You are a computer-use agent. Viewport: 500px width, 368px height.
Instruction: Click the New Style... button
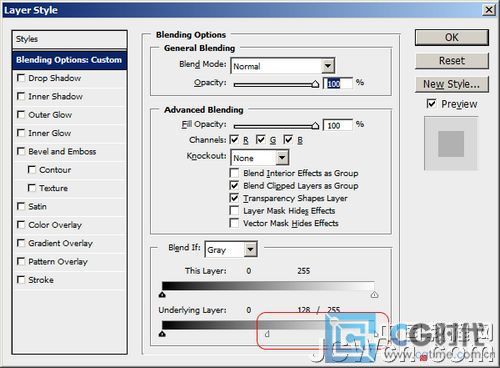coord(452,84)
